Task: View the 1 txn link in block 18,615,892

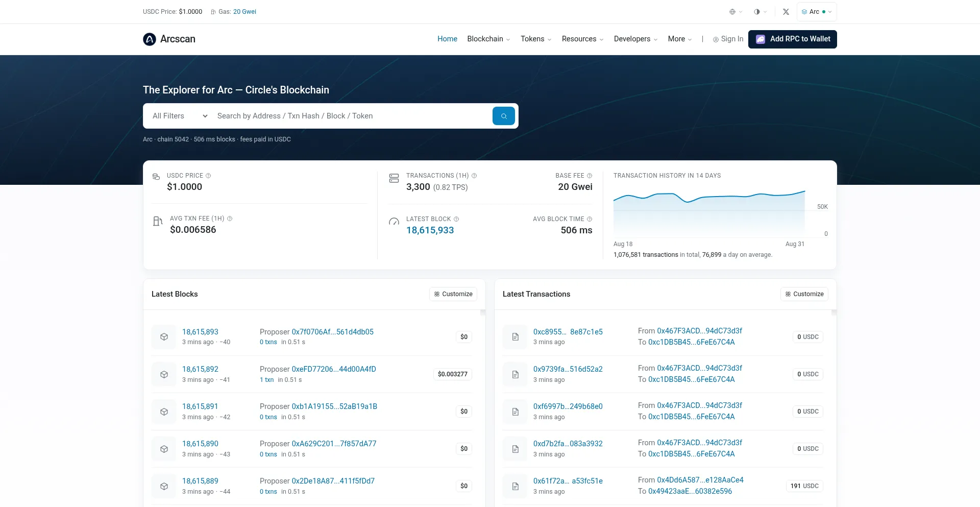Action: [x=267, y=380]
